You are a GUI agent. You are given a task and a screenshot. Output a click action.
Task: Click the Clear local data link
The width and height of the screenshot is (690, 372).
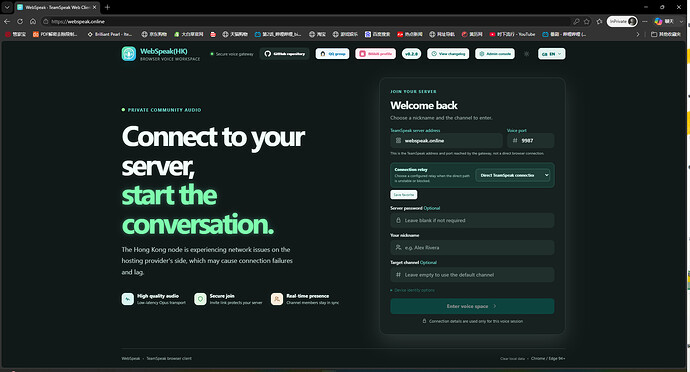[512, 359]
